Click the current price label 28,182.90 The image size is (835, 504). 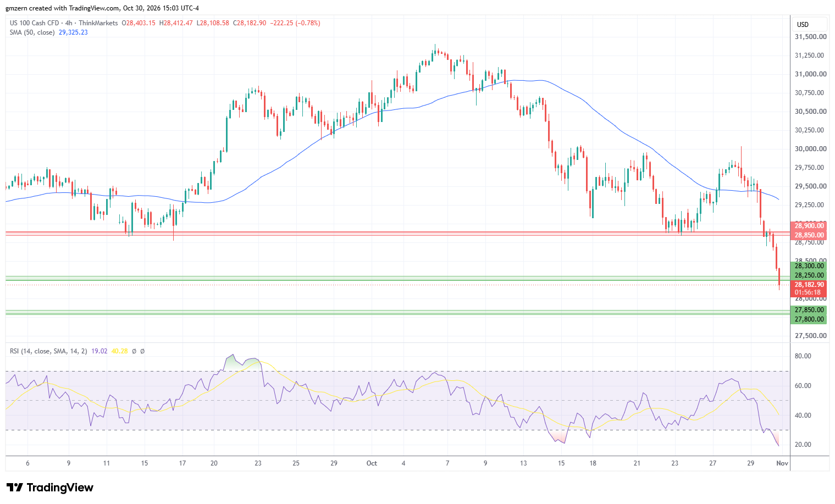(x=809, y=285)
